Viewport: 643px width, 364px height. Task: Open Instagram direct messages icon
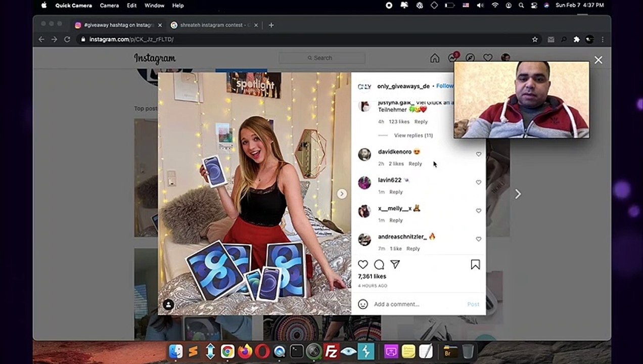tap(452, 58)
